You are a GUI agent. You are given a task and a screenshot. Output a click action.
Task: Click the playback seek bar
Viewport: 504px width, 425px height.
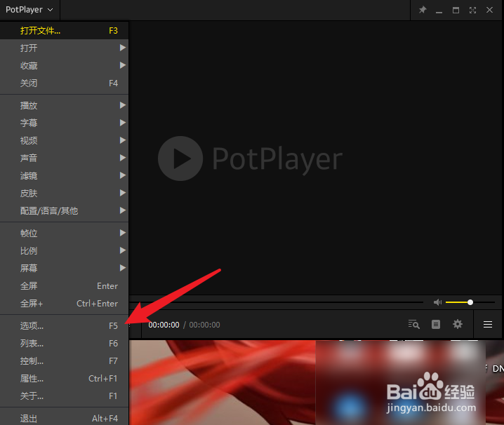(277, 302)
